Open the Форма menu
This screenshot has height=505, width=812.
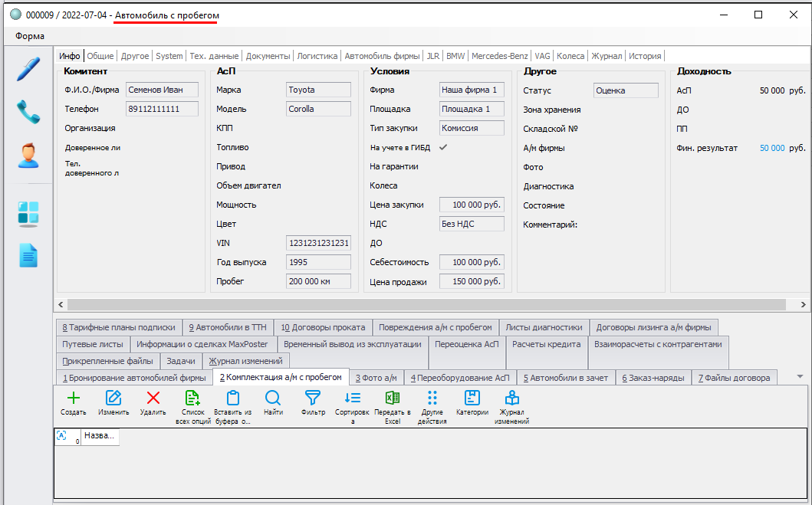coord(30,36)
